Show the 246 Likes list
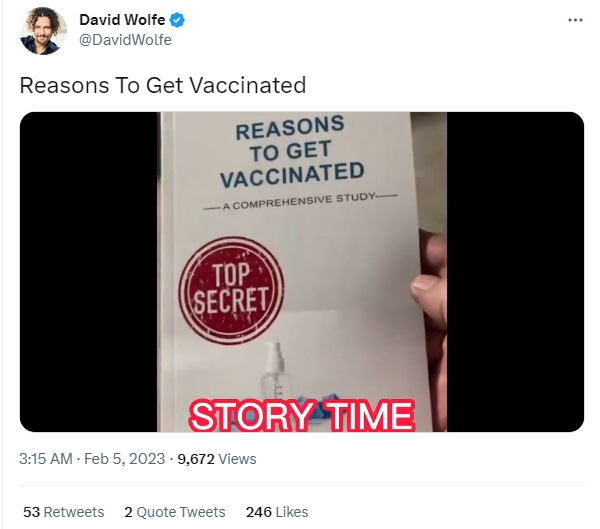The height and width of the screenshot is (529, 600). click(277, 512)
